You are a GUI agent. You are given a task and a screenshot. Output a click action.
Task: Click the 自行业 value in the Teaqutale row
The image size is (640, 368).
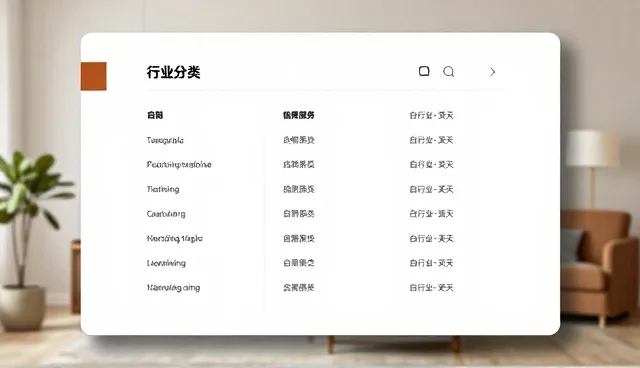[x=431, y=140]
